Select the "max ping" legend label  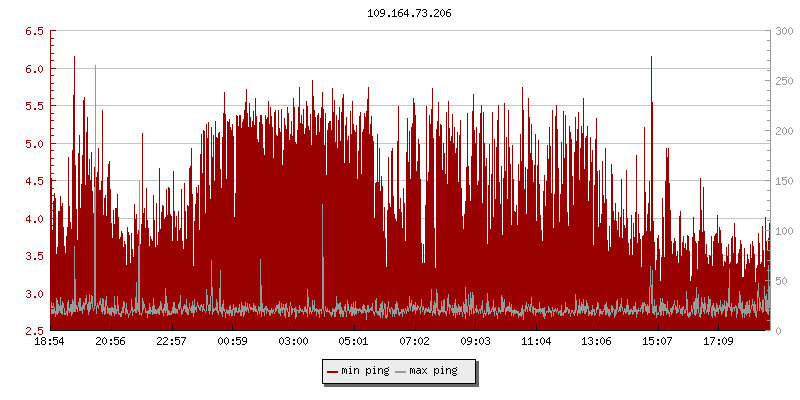click(434, 371)
